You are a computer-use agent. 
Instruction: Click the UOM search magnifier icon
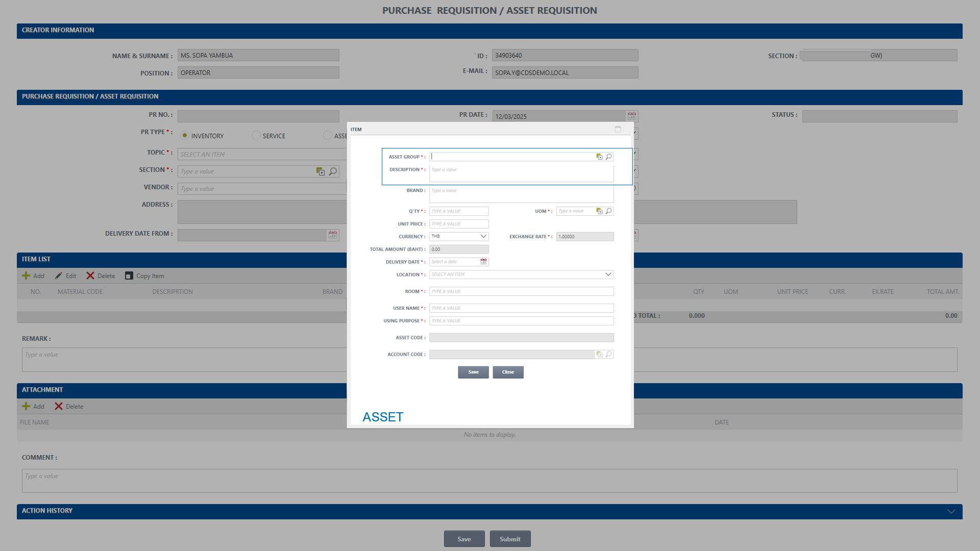pos(608,211)
